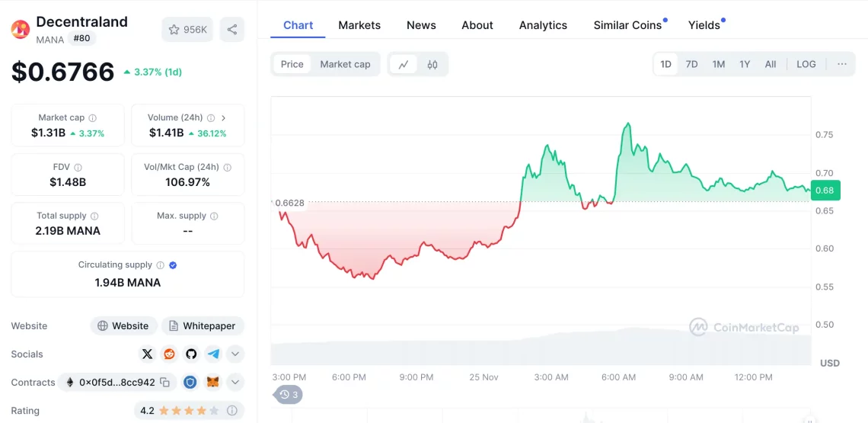The height and width of the screenshot is (423, 868).
Task: Click the chart events marker showing 3
Action: pos(289,395)
